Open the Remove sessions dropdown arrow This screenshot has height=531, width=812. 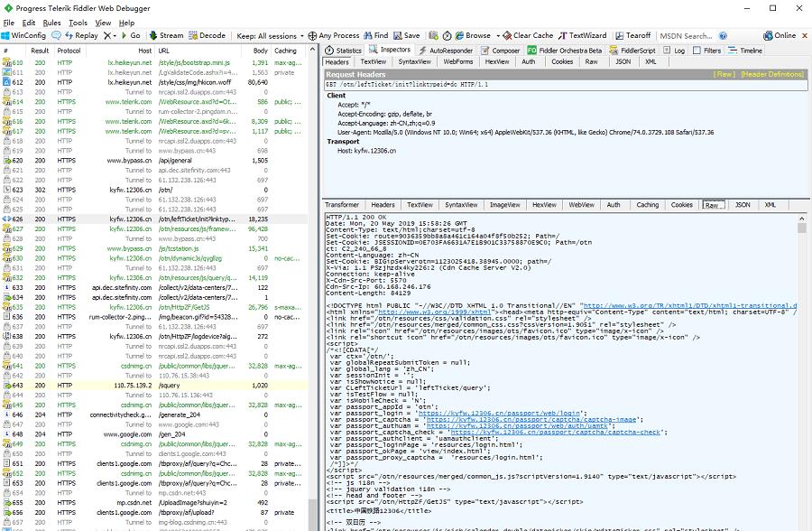coord(115,36)
